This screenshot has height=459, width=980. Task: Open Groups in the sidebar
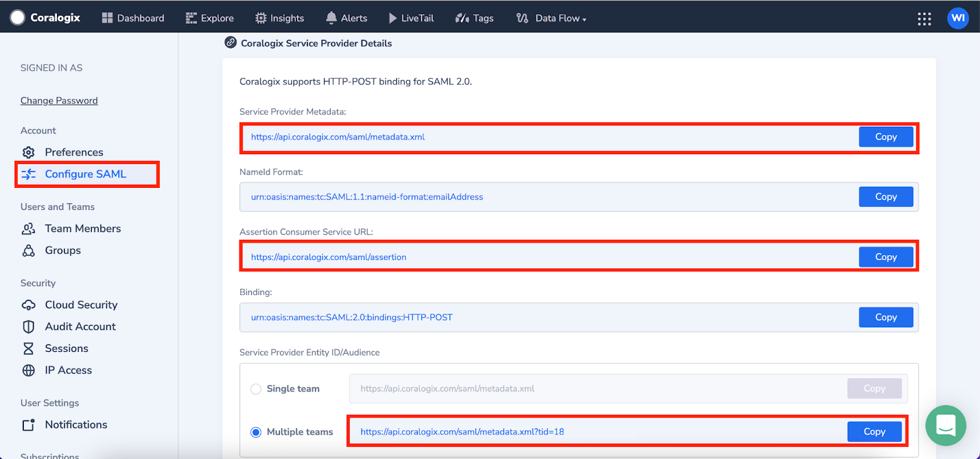[62, 251]
